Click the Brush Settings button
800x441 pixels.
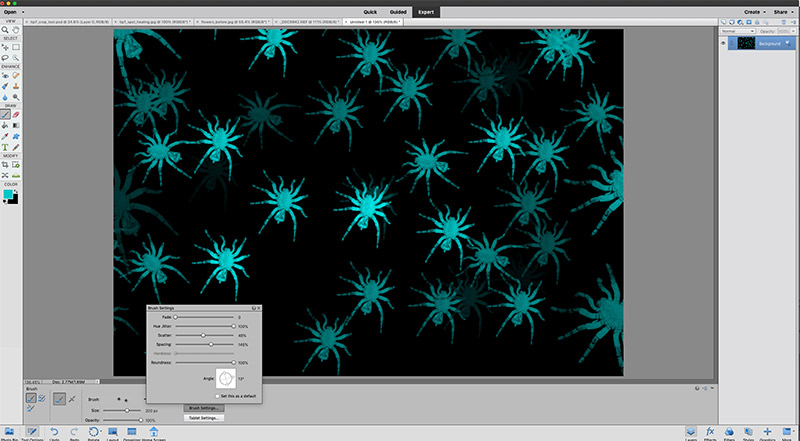click(204, 408)
